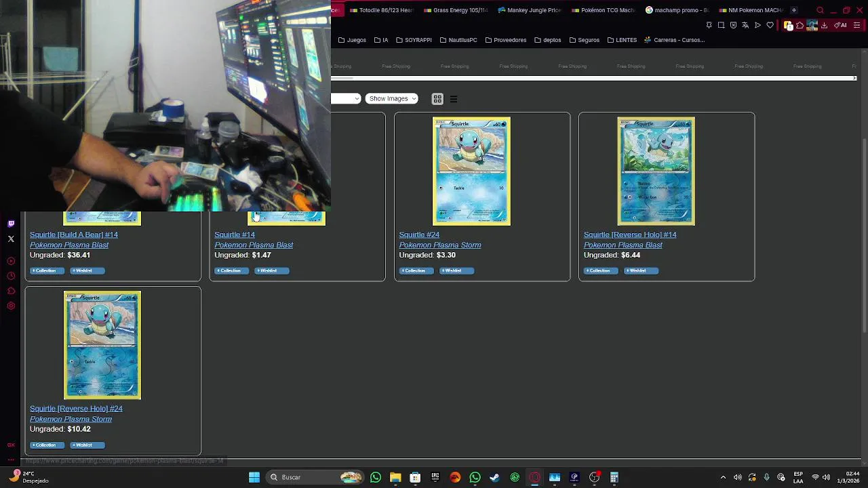Open Squirtle [Build A Bear] #14 link
This screenshot has height=488, width=868.
(x=74, y=235)
